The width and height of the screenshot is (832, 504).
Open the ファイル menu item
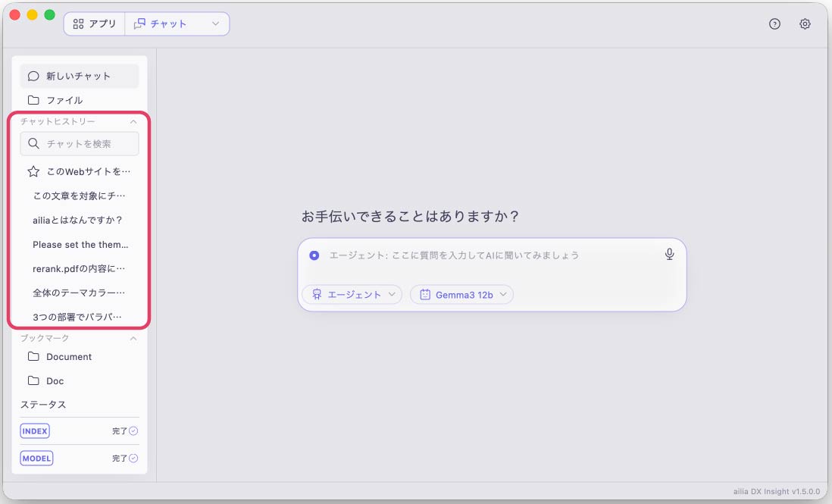click(x=80, y=100)
